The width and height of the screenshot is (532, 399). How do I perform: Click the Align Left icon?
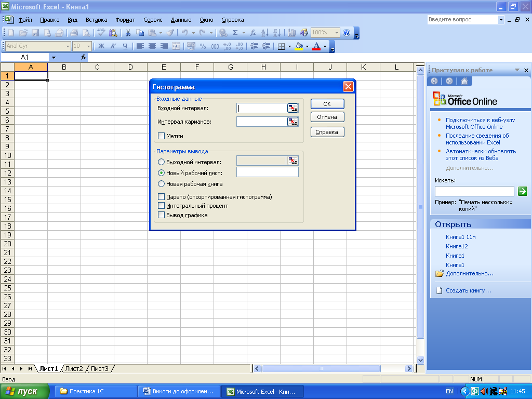click(140, 46)
